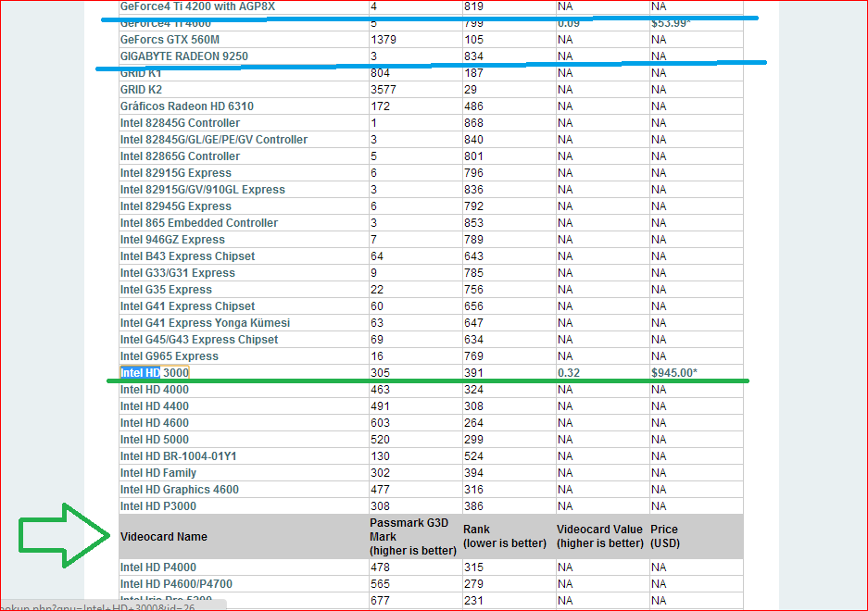Image resolution: width=868 pixels, height=611 pixels.
Task: Click the Intel 946GZ Express link
Action: point(172,239)
